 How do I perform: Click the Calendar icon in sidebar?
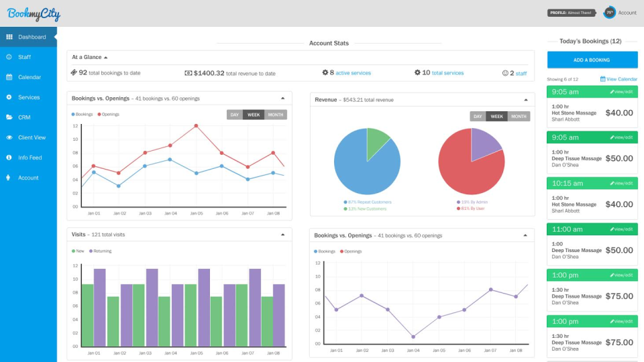click(x=9, y=77)
